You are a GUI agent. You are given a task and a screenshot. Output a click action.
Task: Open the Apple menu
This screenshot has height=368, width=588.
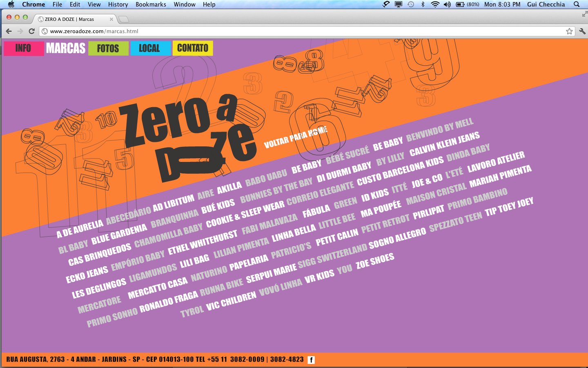point(11,4)
